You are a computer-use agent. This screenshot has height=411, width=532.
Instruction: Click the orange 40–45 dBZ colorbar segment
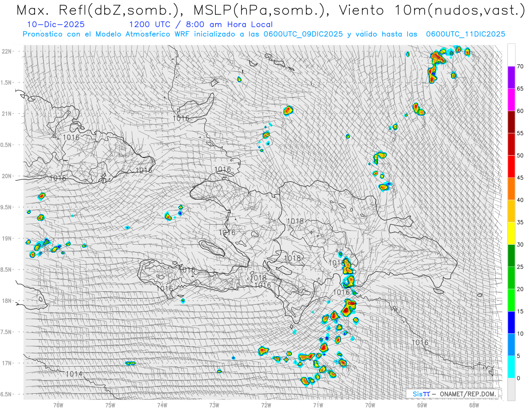[x=511, y=189]
